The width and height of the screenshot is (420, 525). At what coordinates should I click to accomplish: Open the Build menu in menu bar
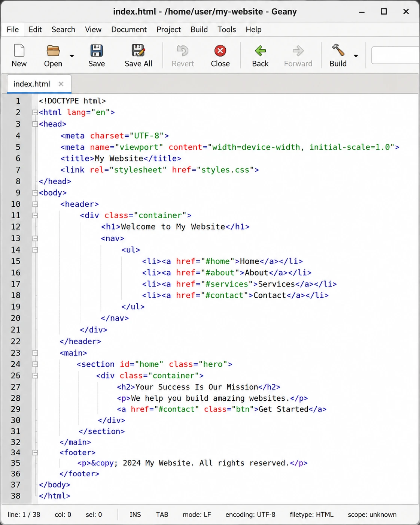[199, 30]
